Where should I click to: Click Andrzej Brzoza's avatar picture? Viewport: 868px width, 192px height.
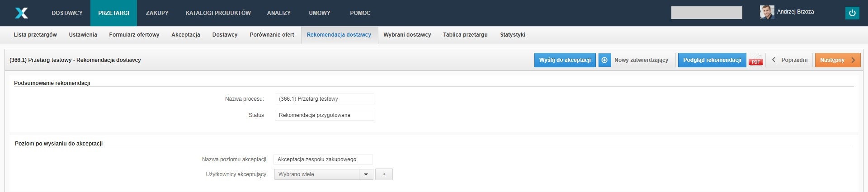click(x=767, y=12)
